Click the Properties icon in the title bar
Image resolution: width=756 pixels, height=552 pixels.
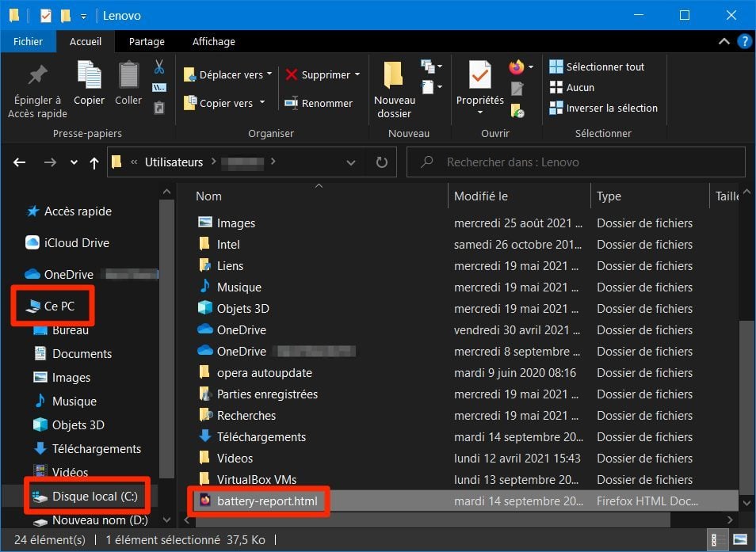(x=45, y=16)
